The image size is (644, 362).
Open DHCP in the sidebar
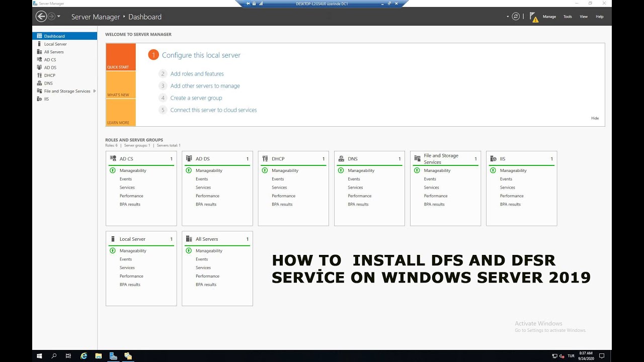click(64, 75)
